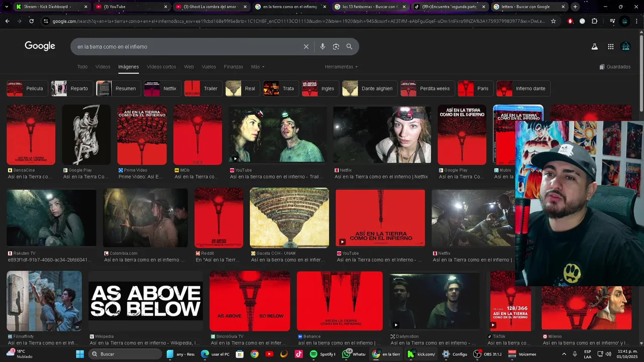Image resolution: width=644 pixels, height=362 pixels.
Task: Expand the Herramientas tools dropdown
Action: click(341, 67)
